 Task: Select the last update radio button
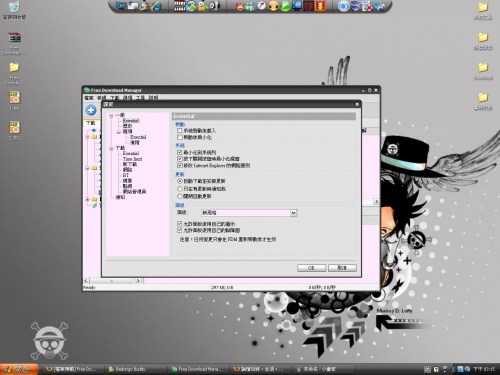180,196
